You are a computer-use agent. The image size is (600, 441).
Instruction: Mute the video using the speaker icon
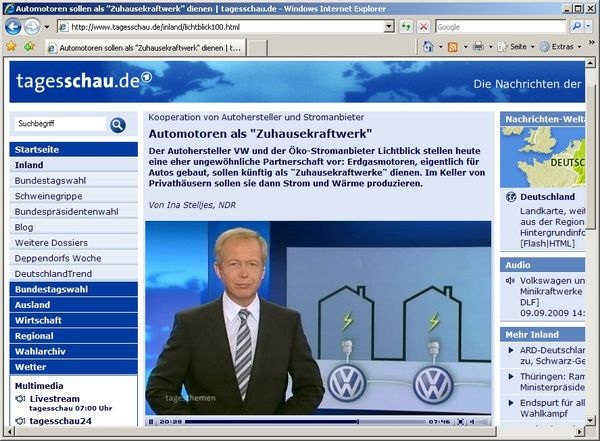click(x=470, y=421)
